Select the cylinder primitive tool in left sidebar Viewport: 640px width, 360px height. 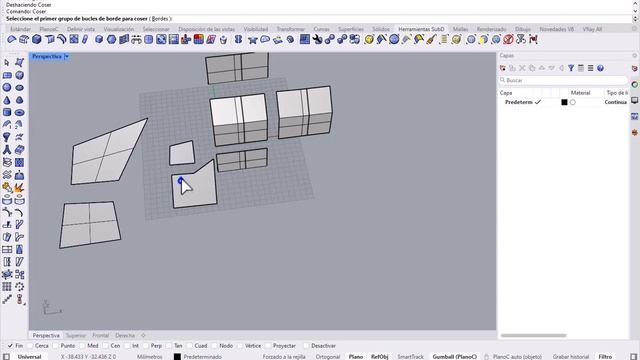tap(7, 112)
